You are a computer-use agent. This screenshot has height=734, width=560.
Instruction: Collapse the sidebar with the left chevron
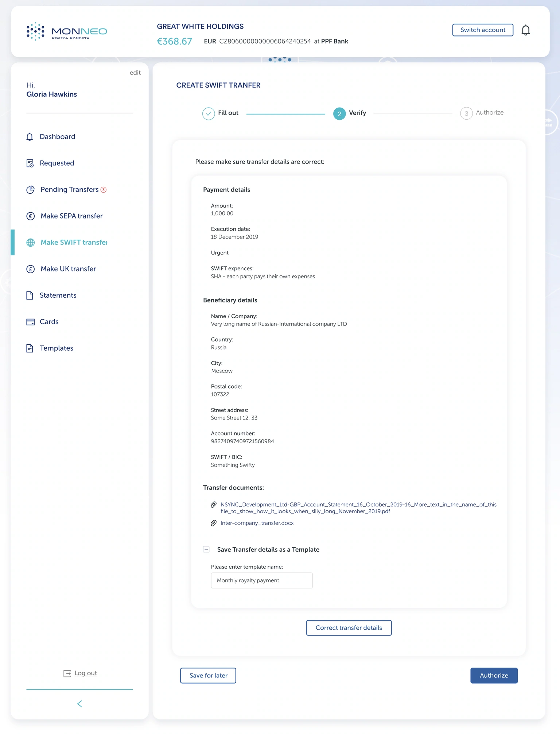[79, 704]
